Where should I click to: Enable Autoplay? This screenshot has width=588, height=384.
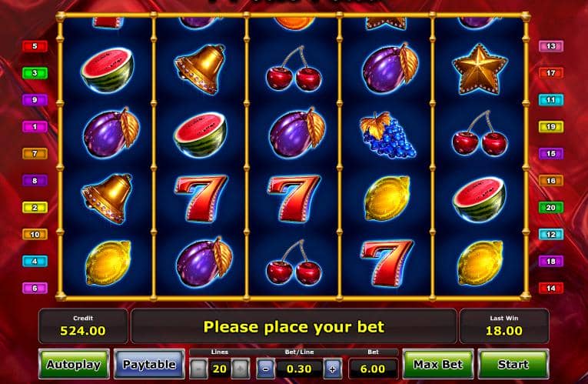click(x=74, y=364)
